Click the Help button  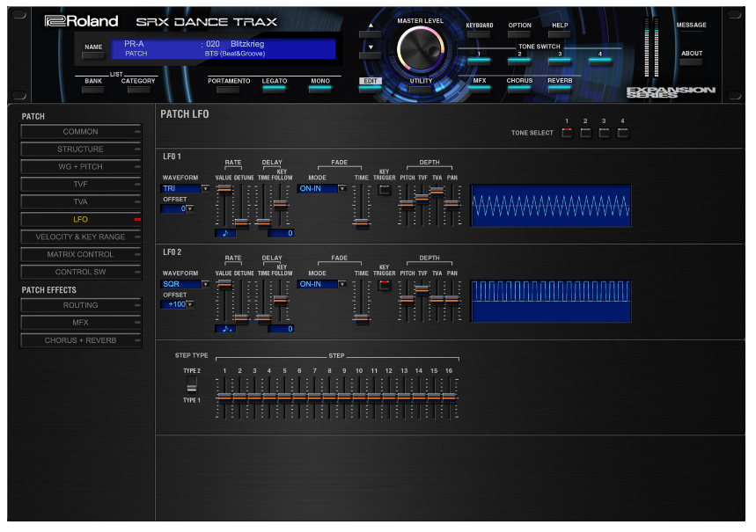point(560,34)
